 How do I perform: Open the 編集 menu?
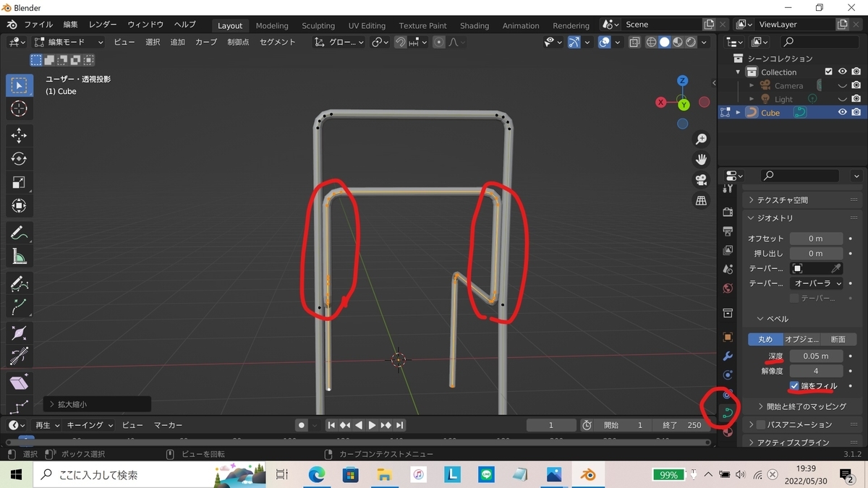(x=70, y=25)
